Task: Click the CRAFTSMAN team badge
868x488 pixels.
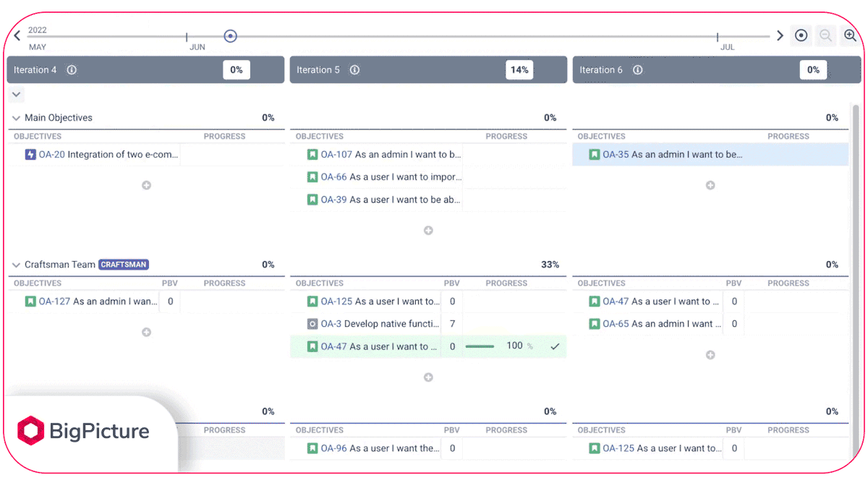Action: coord(124,265)
